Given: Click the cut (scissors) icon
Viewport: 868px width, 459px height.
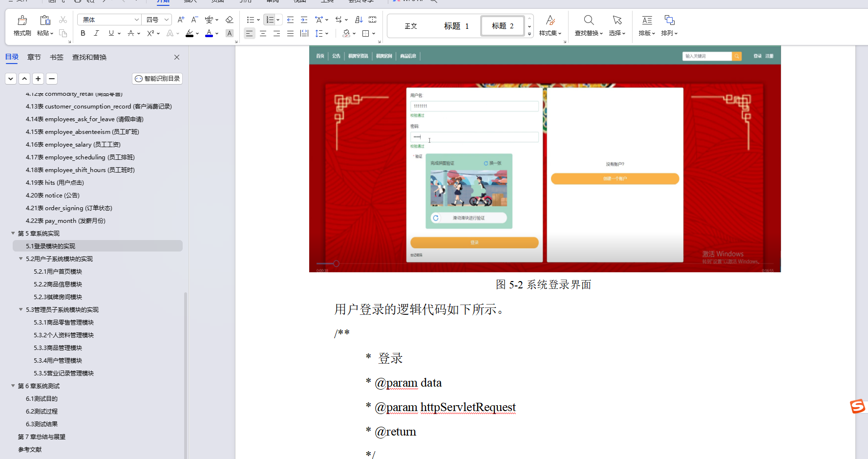Looking at the screenshot, I should 62,20.
